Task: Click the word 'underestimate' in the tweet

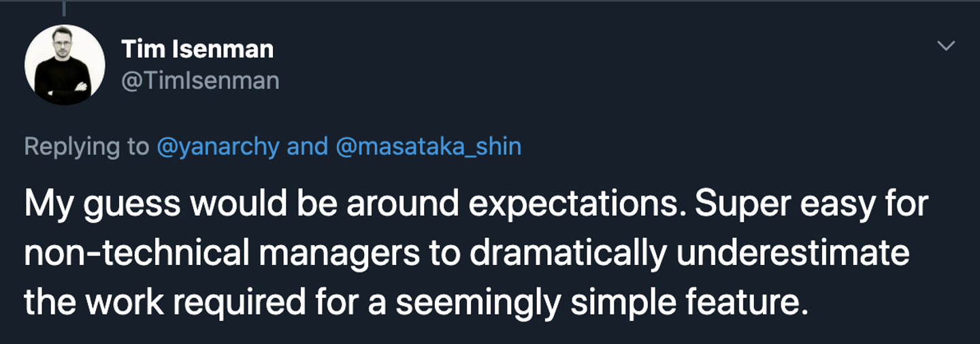Action: [793, 253]
